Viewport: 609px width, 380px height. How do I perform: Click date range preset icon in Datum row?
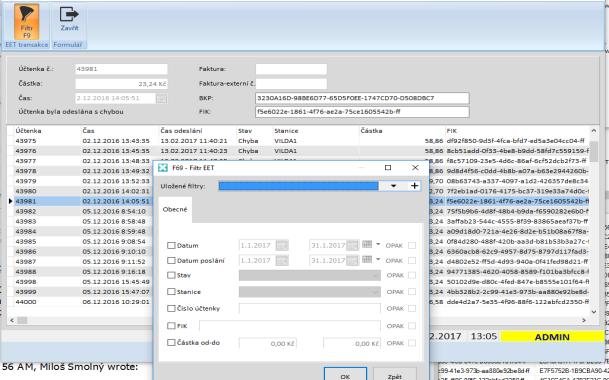tap(367, 244)
